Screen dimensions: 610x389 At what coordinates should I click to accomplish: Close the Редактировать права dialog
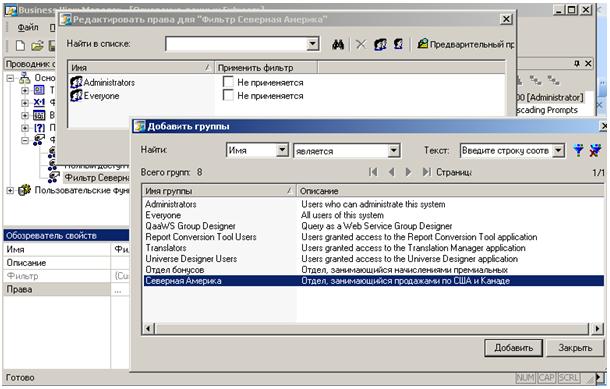506,19
